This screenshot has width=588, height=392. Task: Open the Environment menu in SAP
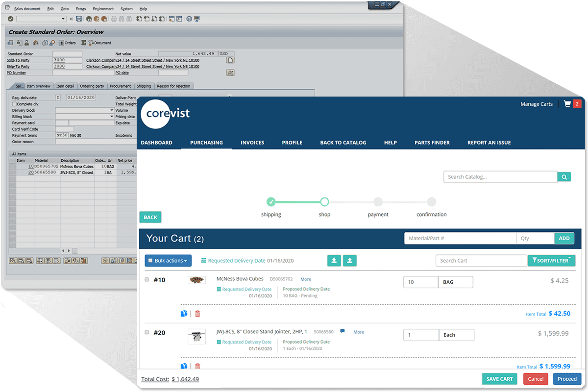[103, 8]
